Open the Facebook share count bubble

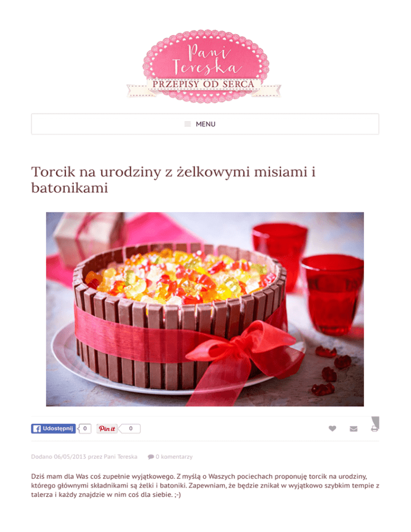[x=85, y=429]
